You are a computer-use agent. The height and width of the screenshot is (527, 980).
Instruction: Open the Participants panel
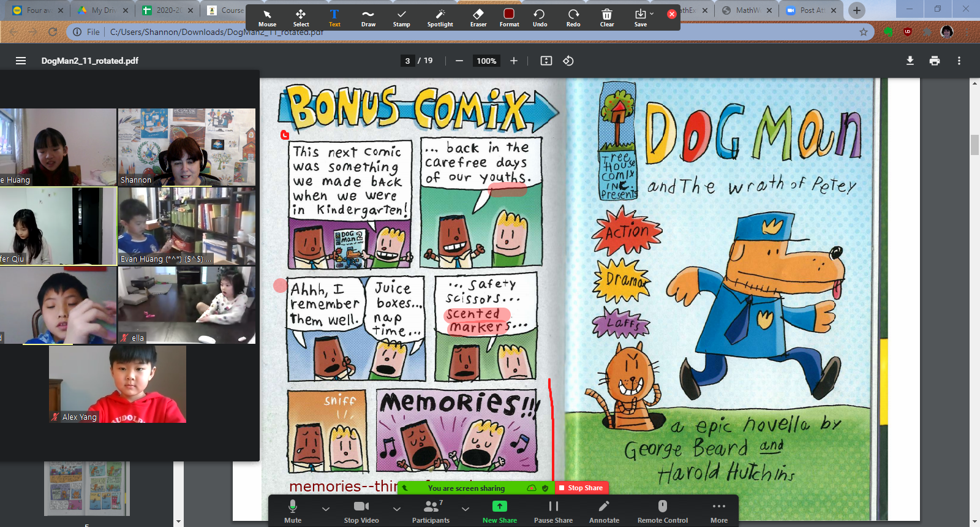[431, 511]
